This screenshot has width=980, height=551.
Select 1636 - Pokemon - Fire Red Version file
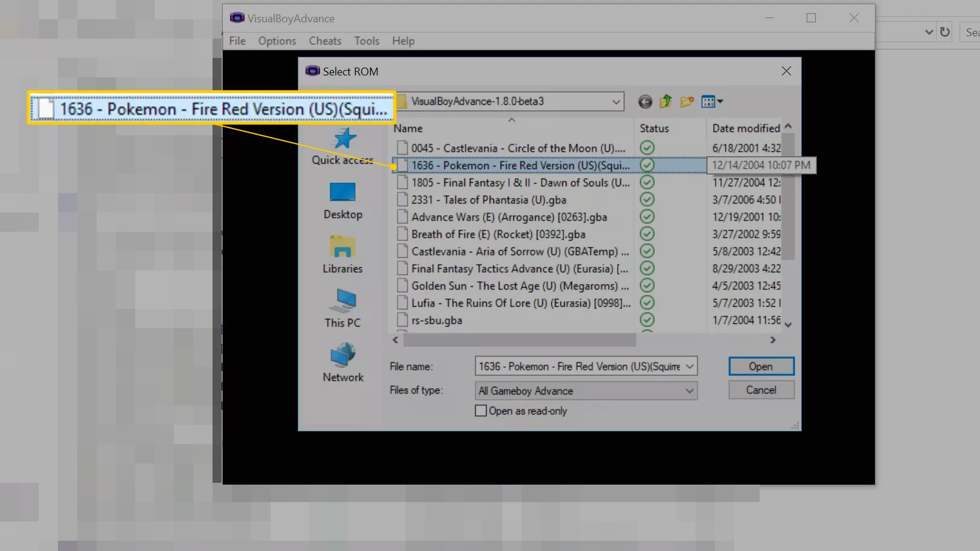[520, 165]
